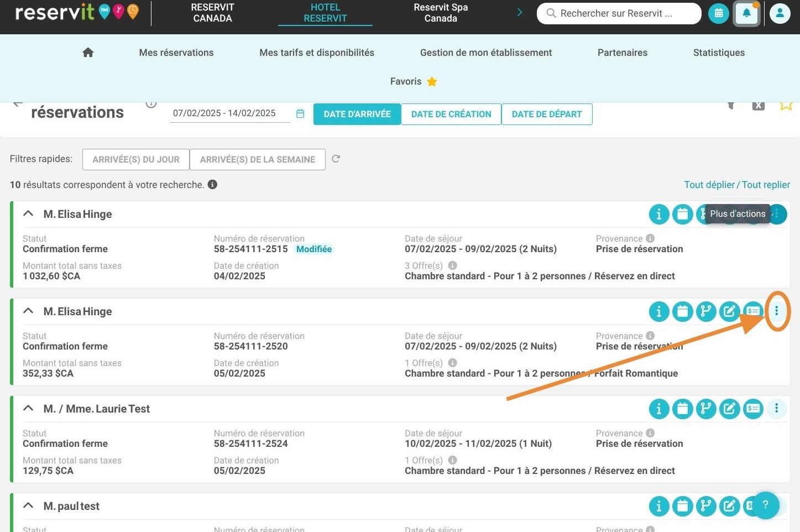This screenshot has width=800, height=532.
Task: Click Provenance info icon in reservation 58-254111-2515
Action: 650,238
